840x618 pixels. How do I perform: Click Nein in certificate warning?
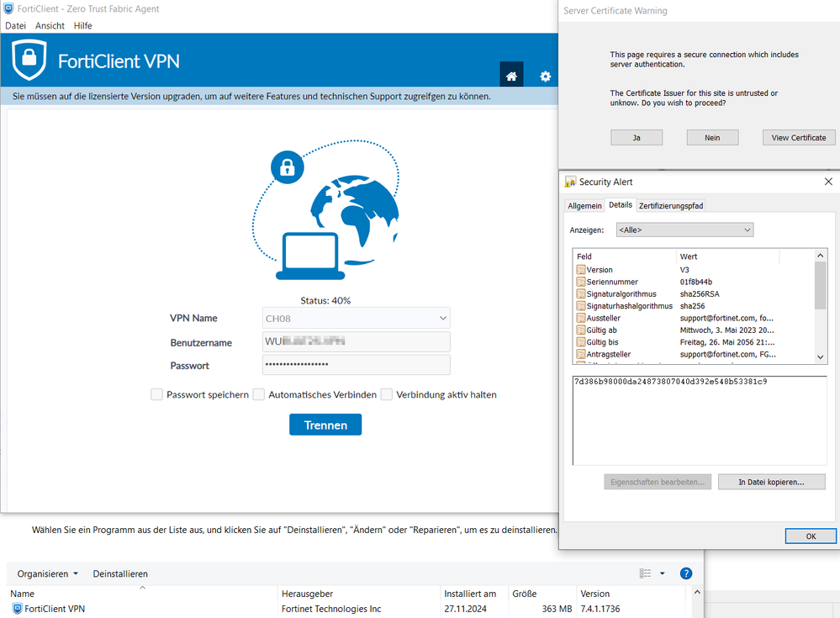[x=712, y=138]
